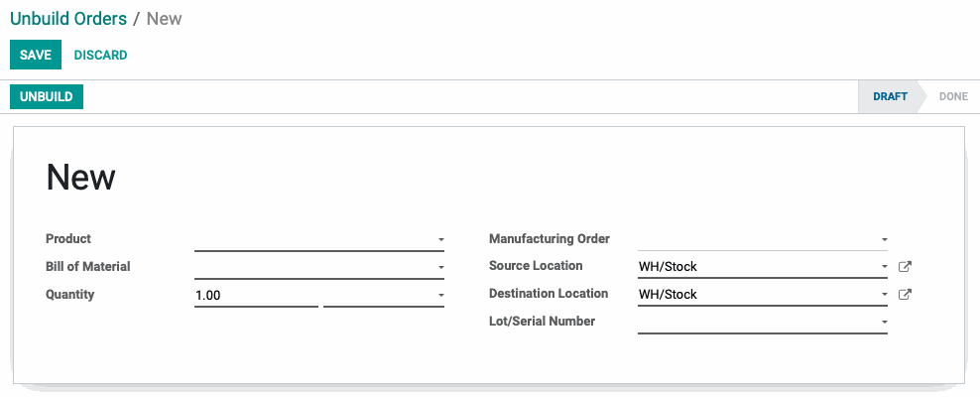Open Destination Location dropdown arrow

click(885, 295)
